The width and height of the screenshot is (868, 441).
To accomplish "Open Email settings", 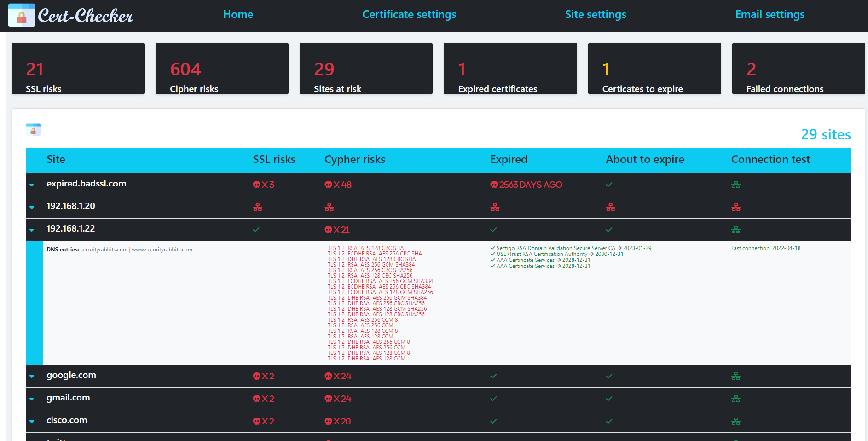I will (x=770, y=14).
